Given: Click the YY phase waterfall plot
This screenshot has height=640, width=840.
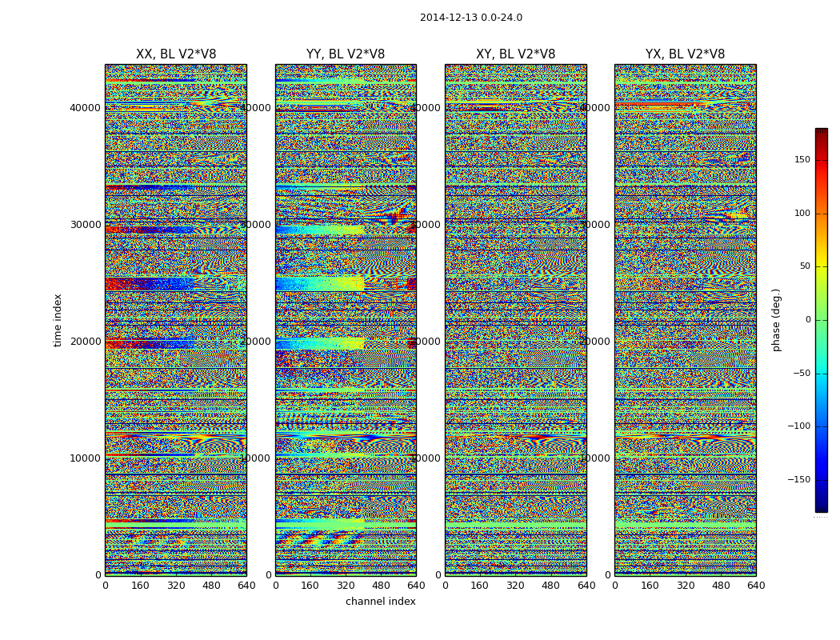Looking at the screenshot, I should click(346, 320).
